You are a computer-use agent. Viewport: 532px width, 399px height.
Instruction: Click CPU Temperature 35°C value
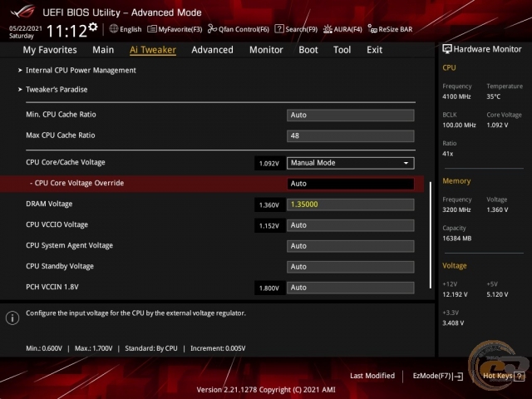pos(493,96)
